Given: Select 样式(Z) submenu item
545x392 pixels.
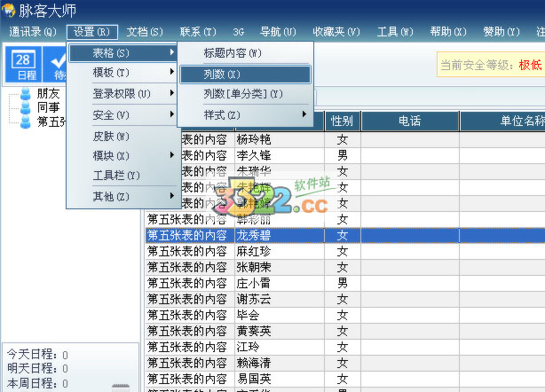Looking at the screenshot, I should [x=245, y=114].
